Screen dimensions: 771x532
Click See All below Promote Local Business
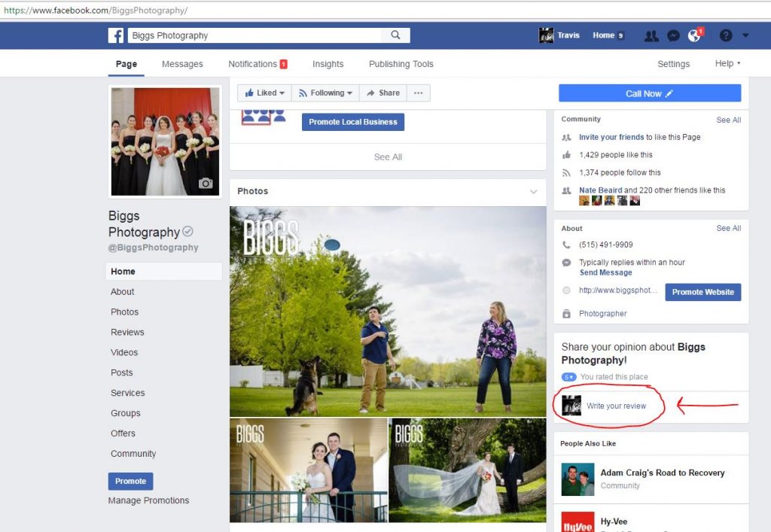[388, 157]
